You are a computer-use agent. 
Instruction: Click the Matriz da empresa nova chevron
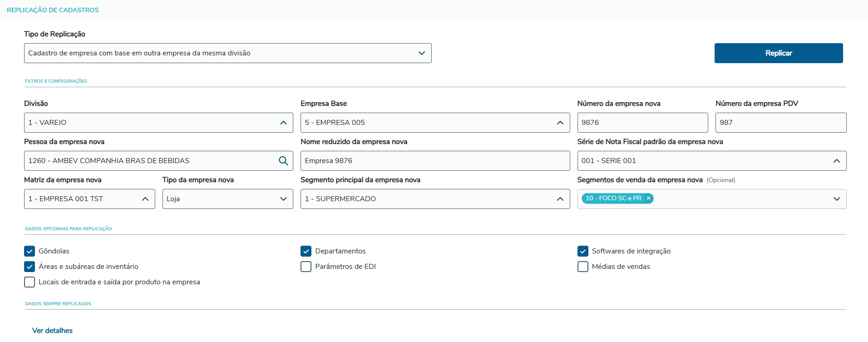tap(145, 199)
